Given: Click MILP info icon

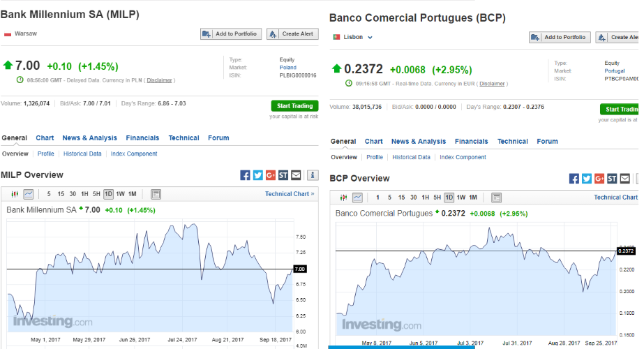Looking at the screenshot, I should [313, 175].
